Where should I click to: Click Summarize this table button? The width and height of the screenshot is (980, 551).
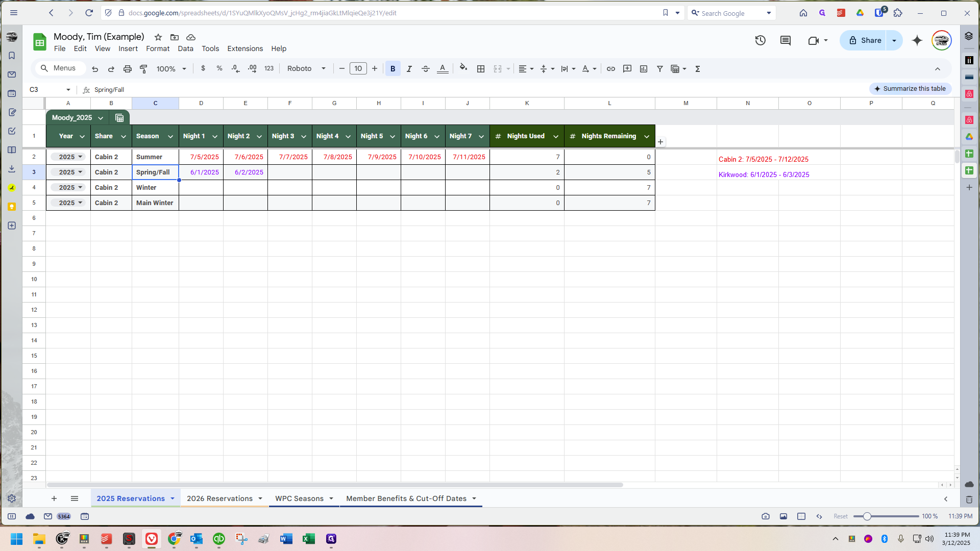coord(910,89)
